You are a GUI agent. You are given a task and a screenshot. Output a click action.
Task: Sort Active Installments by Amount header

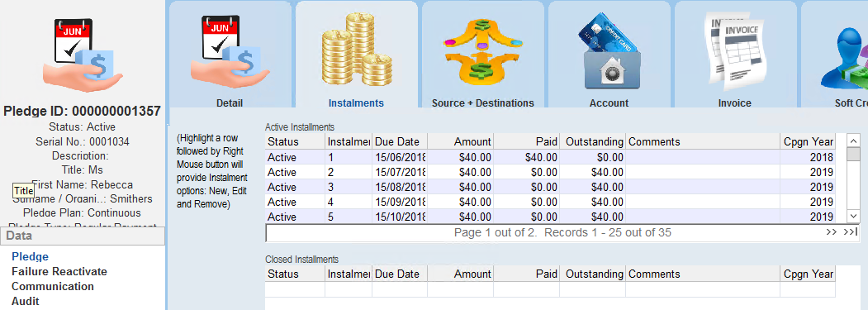tap(461, 141)
